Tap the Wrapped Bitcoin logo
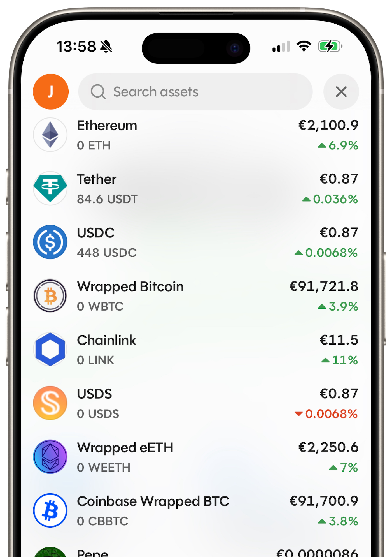Viewport: 392px width, 557px height. 50,296
